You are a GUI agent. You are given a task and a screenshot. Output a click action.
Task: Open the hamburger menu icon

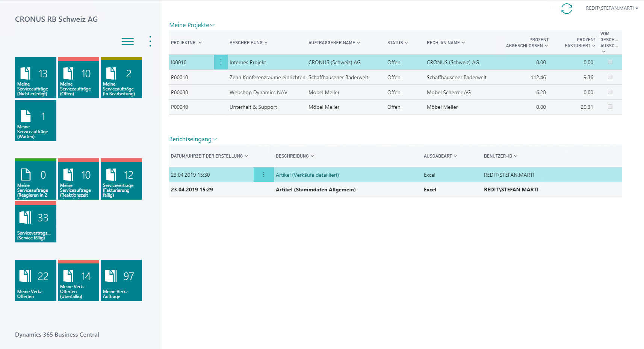[x=128, y=41]
